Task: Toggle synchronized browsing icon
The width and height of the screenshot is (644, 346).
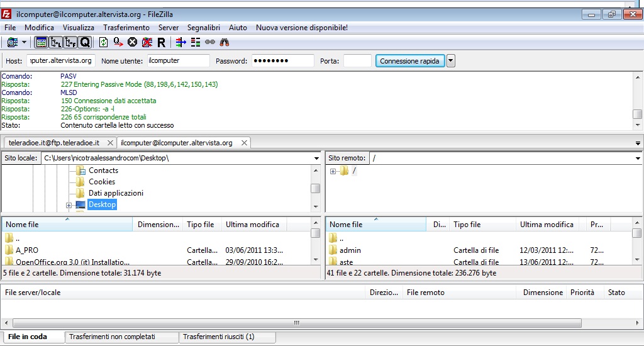Action: (210, 42)
